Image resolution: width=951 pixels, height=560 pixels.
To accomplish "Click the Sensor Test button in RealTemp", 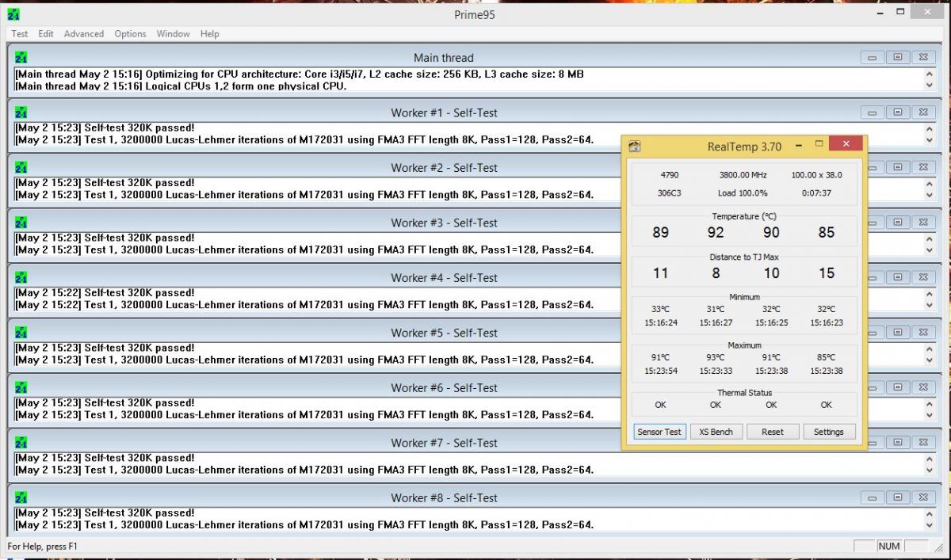I will (x=659, y=432).
